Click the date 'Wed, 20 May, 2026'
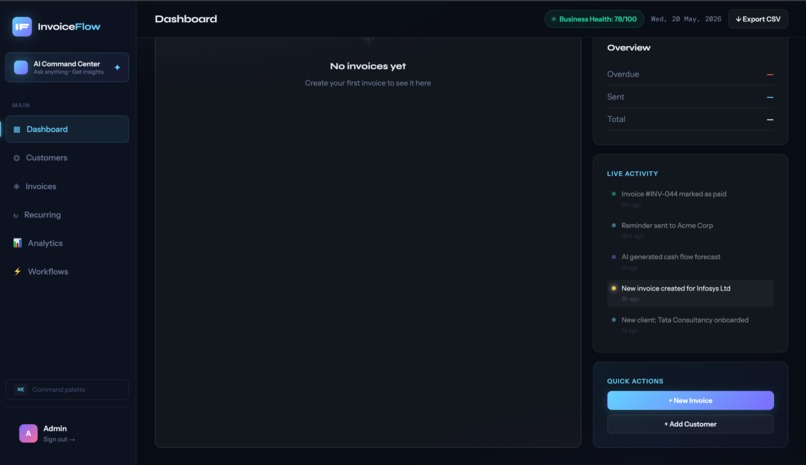The width and height of the screenshot is (806, 465). 686,19
